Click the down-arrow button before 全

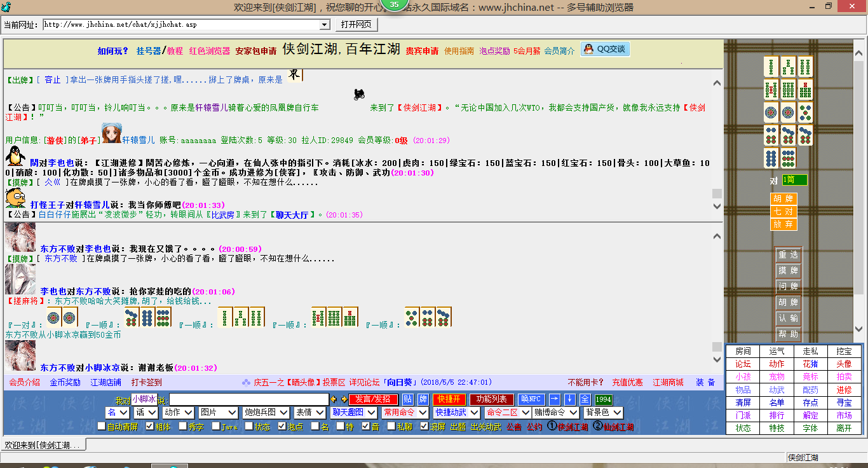tap(570, 399)
